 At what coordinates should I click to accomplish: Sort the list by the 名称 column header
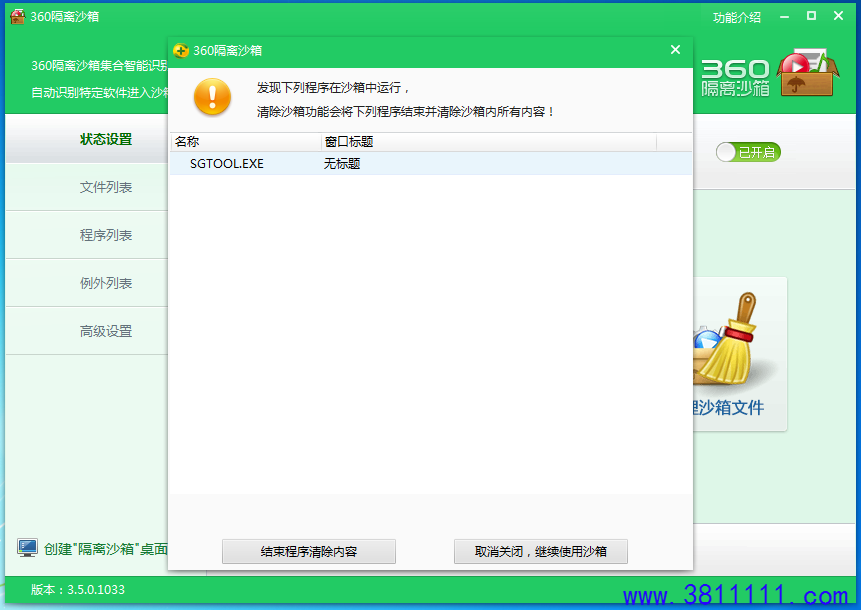[x=245, y=142]
